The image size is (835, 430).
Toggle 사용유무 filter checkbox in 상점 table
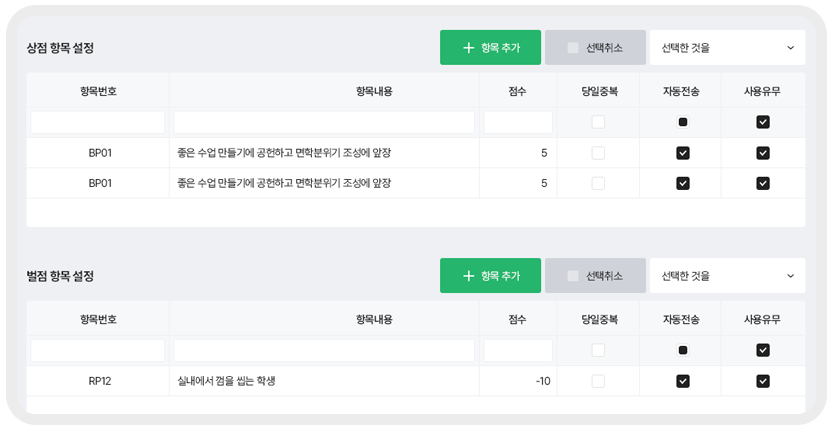point(763,122)
